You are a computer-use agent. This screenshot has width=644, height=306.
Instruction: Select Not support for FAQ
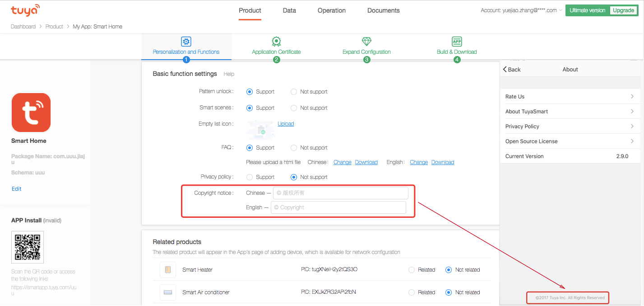(x=294, y=148)
